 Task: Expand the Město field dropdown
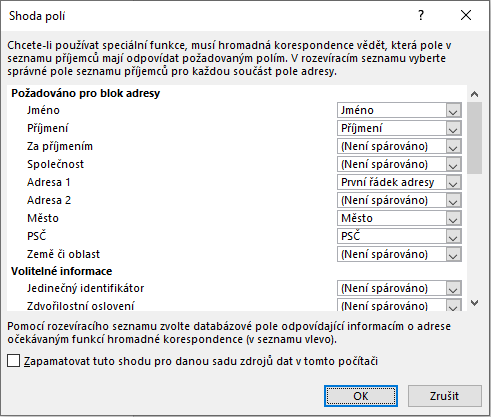pyautogui.click(x=399, y=218)
